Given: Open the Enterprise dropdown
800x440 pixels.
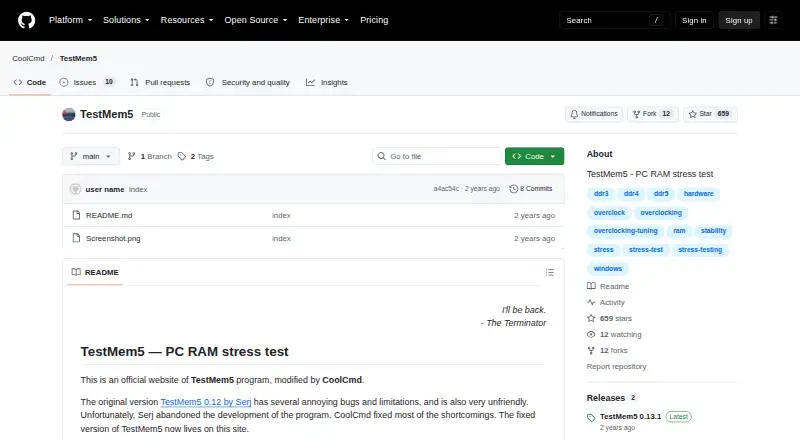Looking at the screenshot, I should 323,20.
